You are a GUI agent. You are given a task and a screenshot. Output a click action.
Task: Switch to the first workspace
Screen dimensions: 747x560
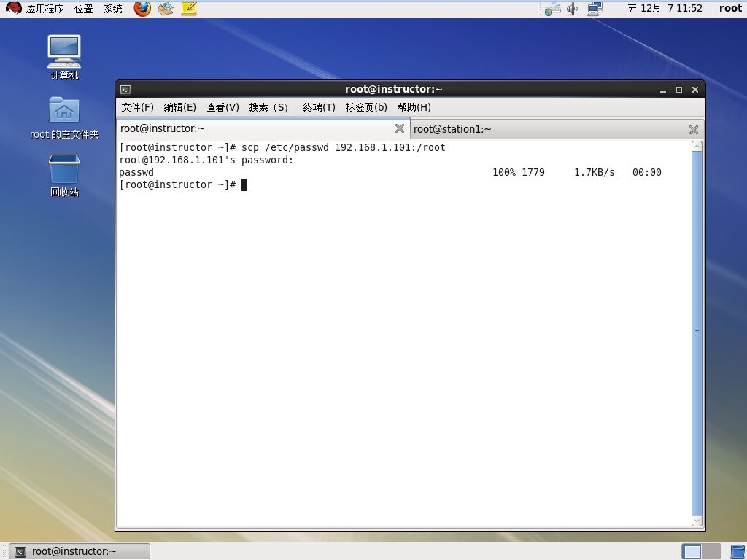692,551
